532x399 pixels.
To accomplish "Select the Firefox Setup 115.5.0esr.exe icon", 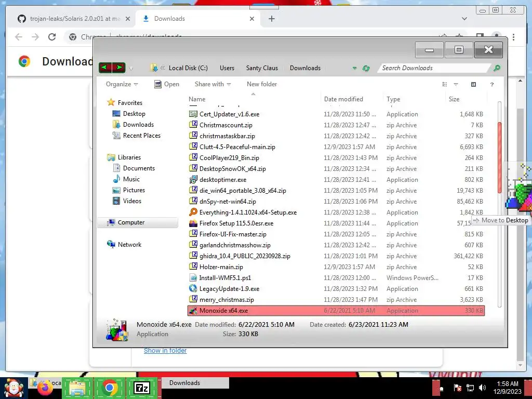I will tap(193, 223).
